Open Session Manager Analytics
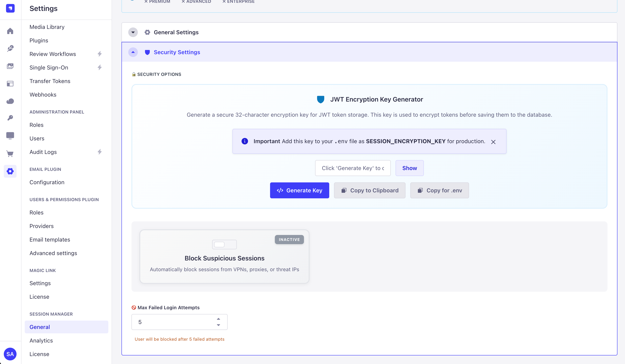 click(41, 341)
